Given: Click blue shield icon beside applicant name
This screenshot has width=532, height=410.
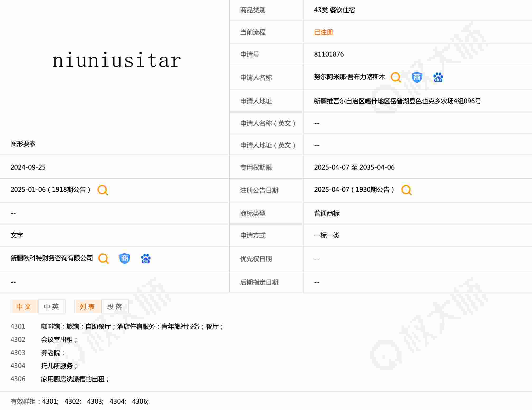Looking at the screenshot, I should 417,77.
